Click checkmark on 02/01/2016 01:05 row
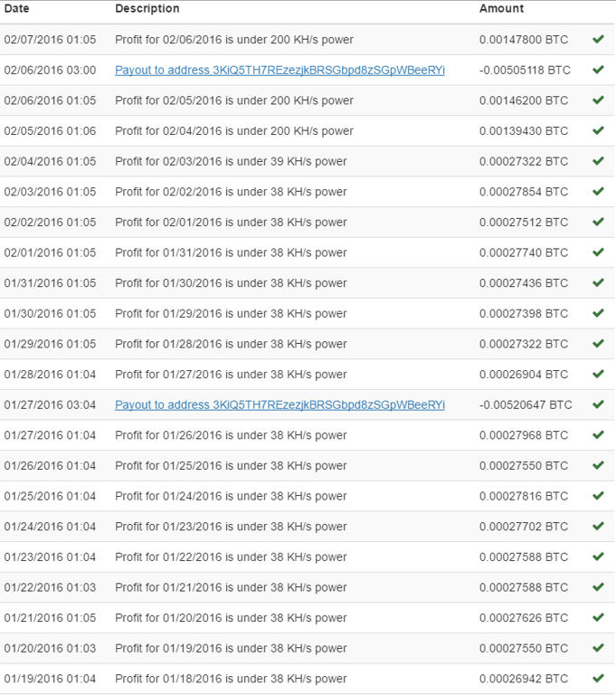 (598, 252)
